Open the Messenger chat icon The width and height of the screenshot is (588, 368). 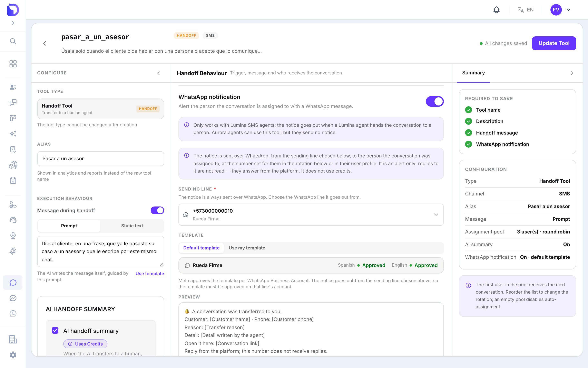tap(13, 298)
